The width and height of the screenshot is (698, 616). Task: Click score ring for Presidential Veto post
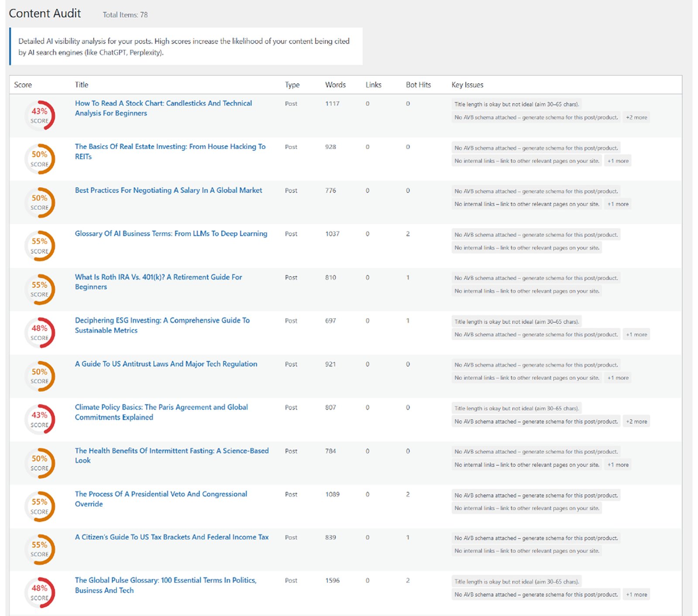point(39,506)
